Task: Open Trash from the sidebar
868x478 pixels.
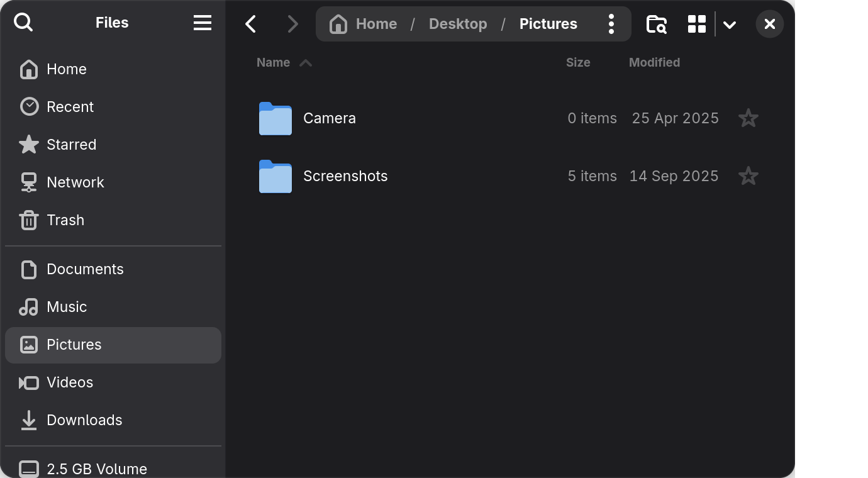Action: (65, 220)
